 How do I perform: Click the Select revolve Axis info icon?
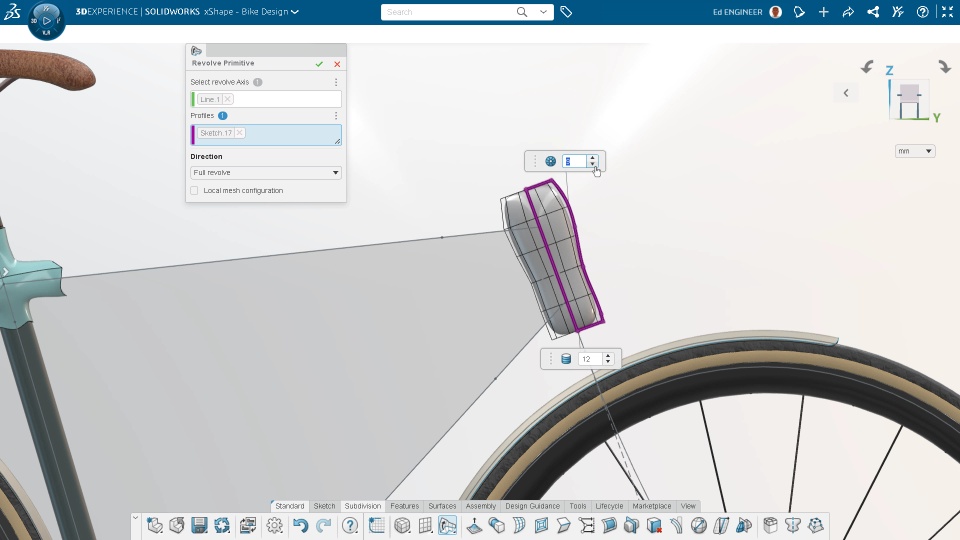(x=258, y=82)
